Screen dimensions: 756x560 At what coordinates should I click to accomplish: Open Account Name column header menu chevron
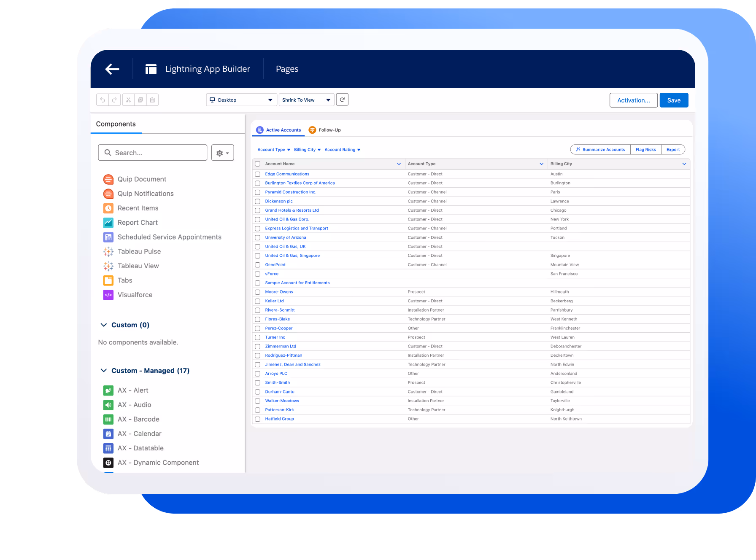(x=399, y=164)
